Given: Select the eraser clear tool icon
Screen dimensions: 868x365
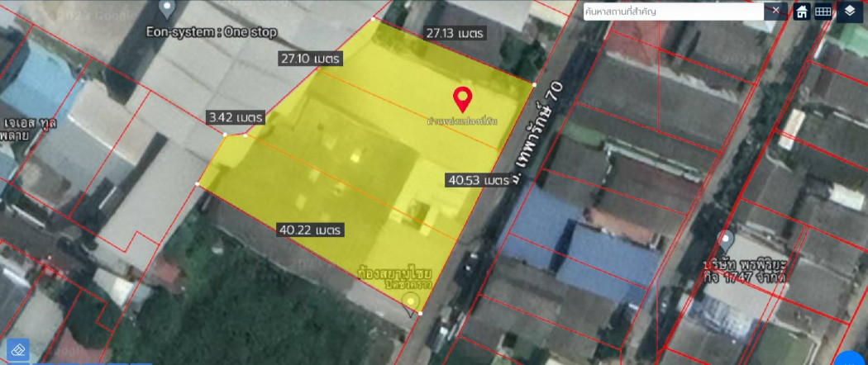Looking at the screenshot, I should (x=17, y=349).
